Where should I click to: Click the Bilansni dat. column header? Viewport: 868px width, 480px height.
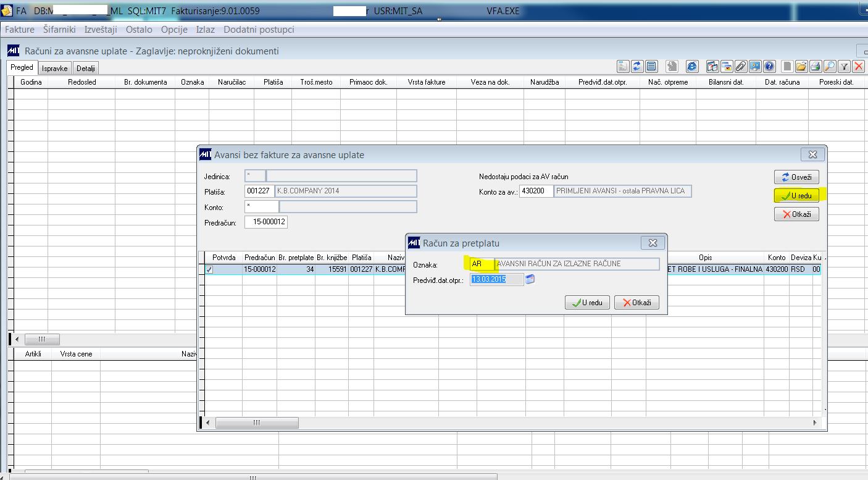coord(726,82)
